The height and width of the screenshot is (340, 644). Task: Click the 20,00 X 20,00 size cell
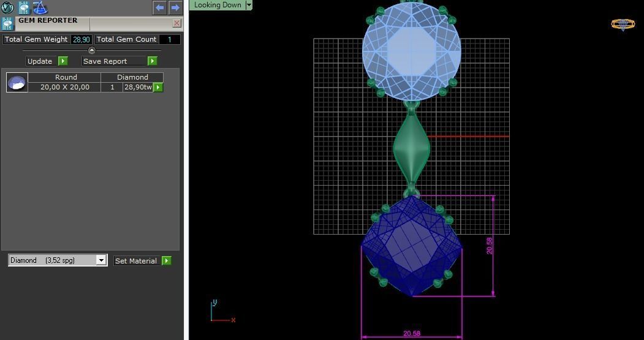(x=65, y=87)
